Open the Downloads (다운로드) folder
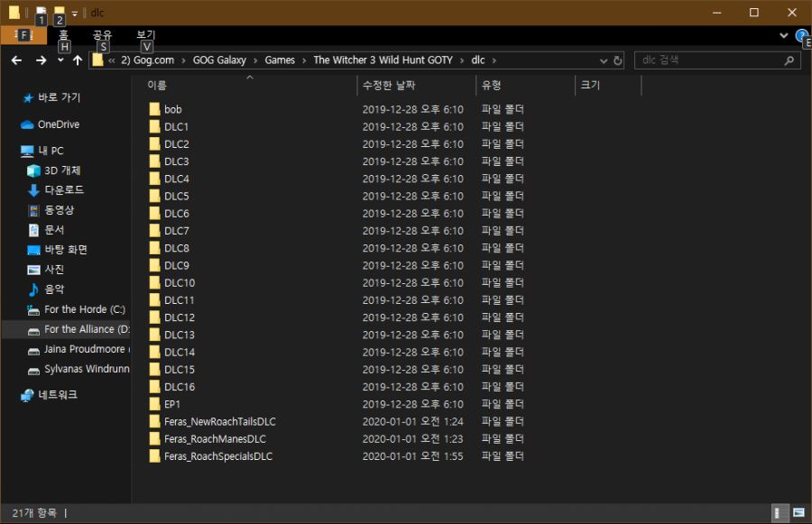 tap(63, 190)
